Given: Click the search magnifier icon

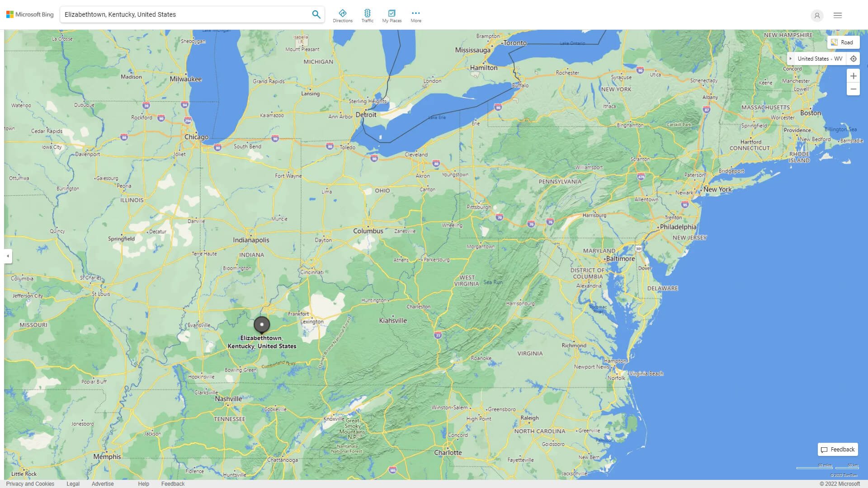Looking at the screenshot, I should click(316, 14).
